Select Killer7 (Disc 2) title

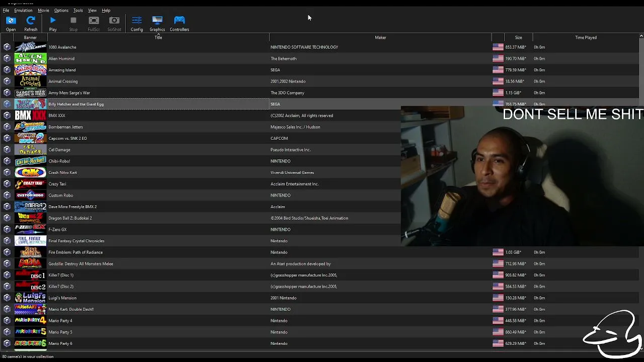tap(61, 287)
